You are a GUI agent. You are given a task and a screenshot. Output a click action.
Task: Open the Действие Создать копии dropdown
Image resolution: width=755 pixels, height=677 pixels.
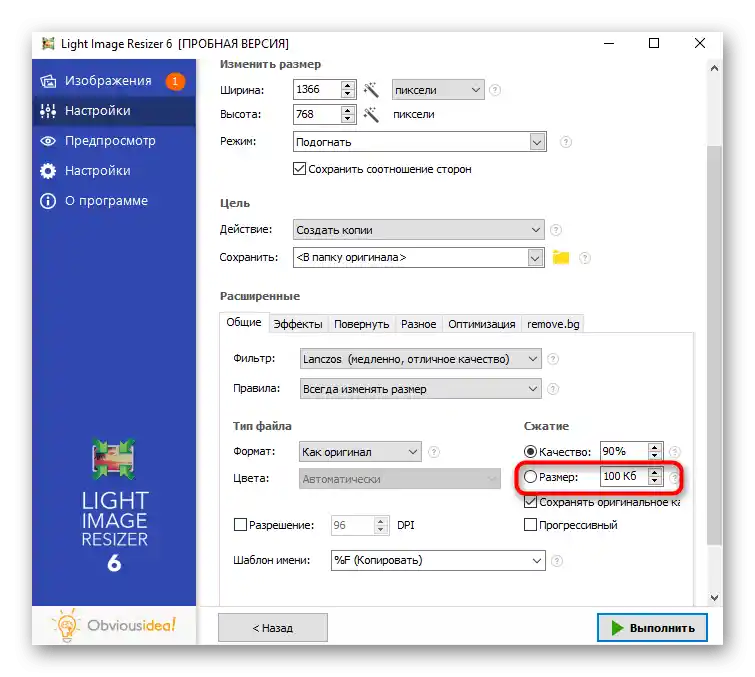(418, 230)
